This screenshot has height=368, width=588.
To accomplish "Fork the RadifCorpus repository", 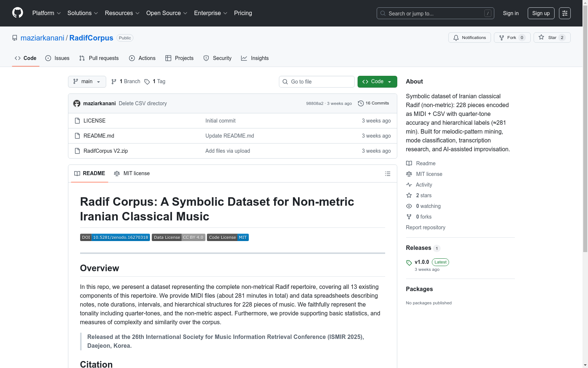I will [x=512, y=38].
